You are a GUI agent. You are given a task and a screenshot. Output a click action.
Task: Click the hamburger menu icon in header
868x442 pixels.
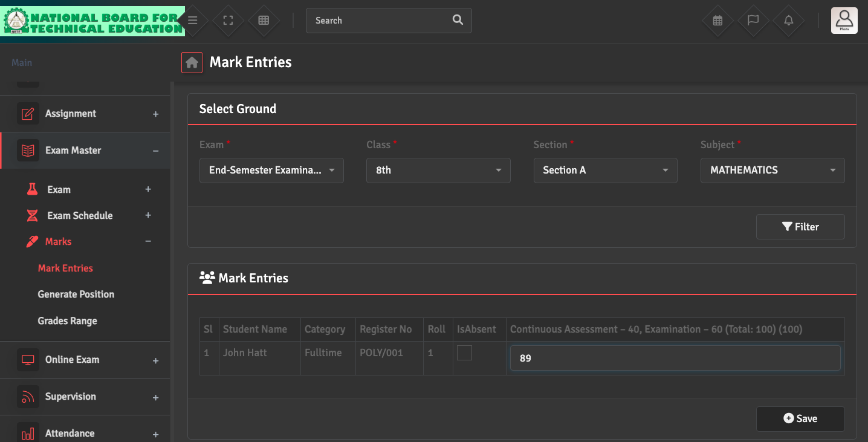tap(192, 21)
